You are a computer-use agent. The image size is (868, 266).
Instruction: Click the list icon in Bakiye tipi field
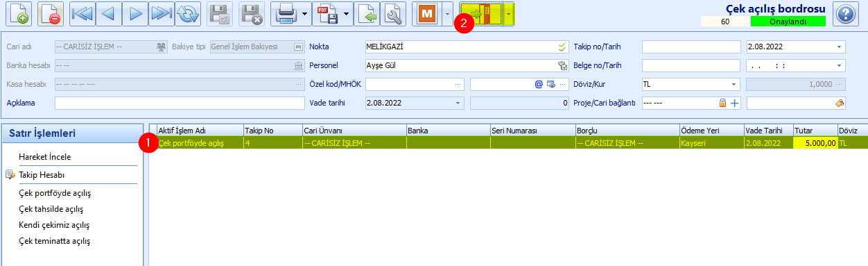pos(298,47)
